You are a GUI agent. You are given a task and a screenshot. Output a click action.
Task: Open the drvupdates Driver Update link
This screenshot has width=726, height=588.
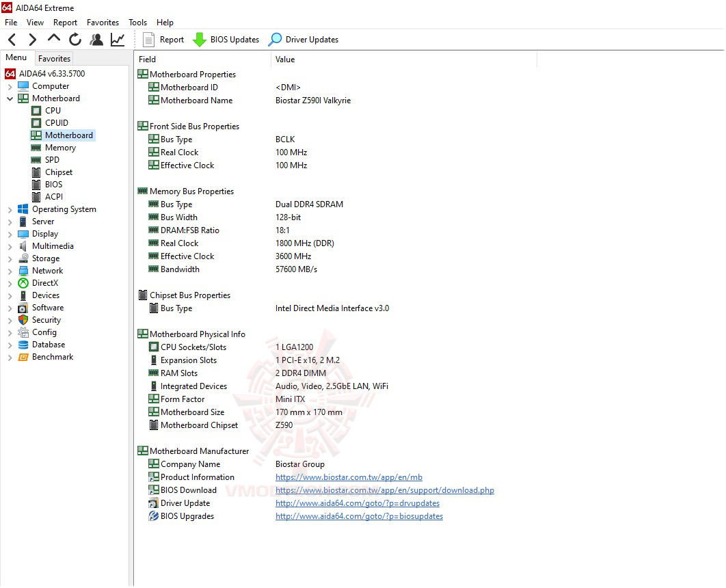point(358,503)
